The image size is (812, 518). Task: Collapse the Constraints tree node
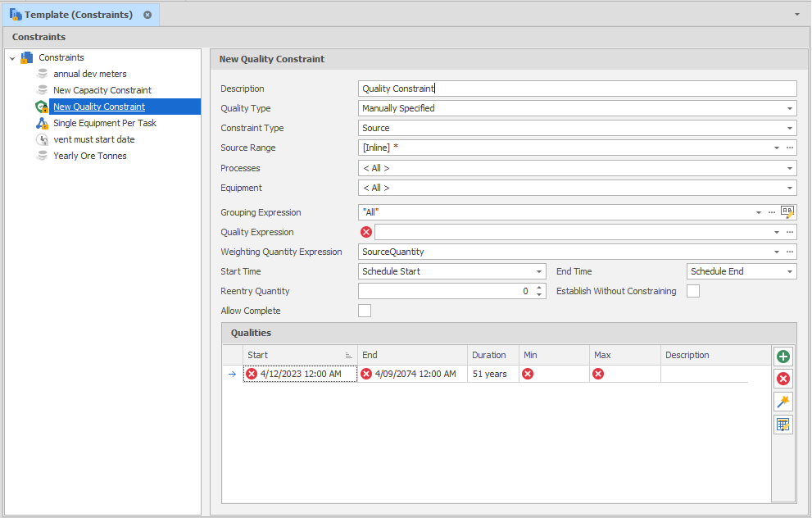[x=12, y=58]
